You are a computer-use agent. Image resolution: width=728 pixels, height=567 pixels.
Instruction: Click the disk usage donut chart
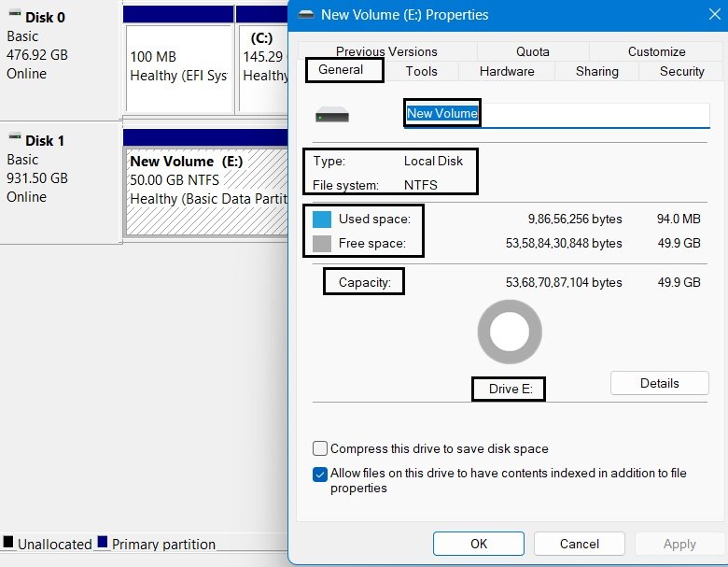point(510,332)
